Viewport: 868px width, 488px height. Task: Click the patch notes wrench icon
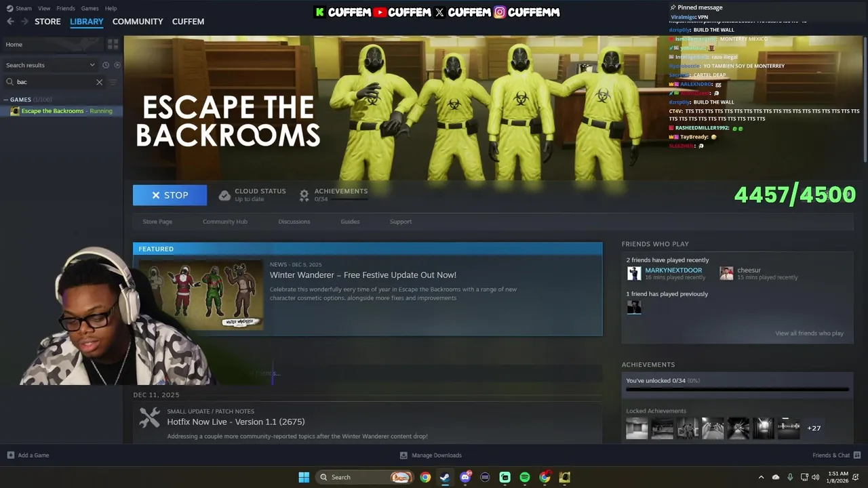pos(149,418)
